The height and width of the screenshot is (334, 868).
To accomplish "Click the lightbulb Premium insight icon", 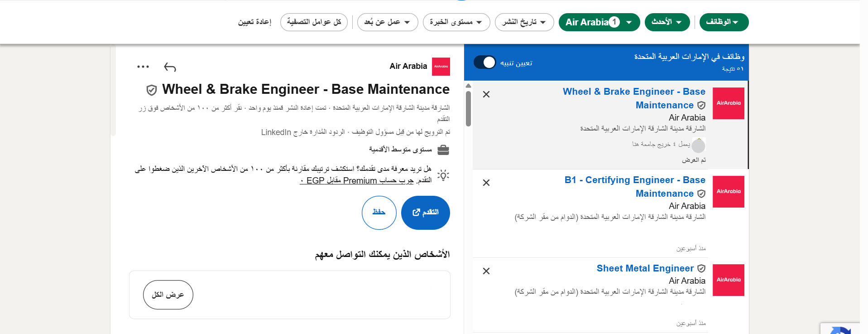I will click(x=443, y=174).
